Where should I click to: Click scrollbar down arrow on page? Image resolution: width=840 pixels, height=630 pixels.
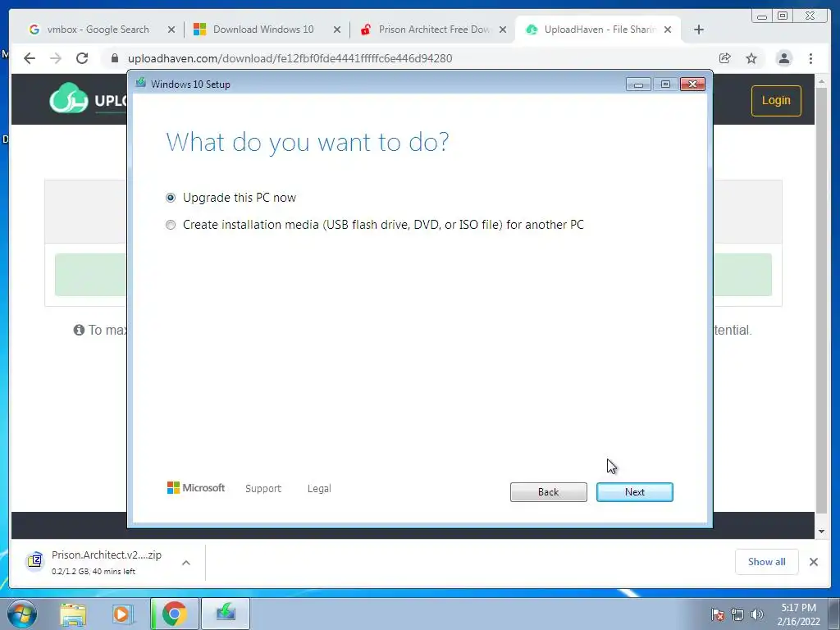click(x=821, y=532)
